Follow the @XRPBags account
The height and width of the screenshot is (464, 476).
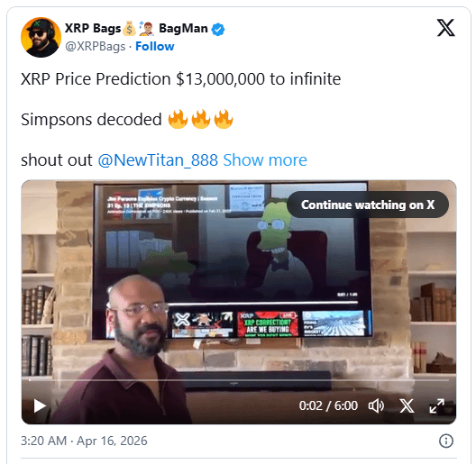[154, 47]
